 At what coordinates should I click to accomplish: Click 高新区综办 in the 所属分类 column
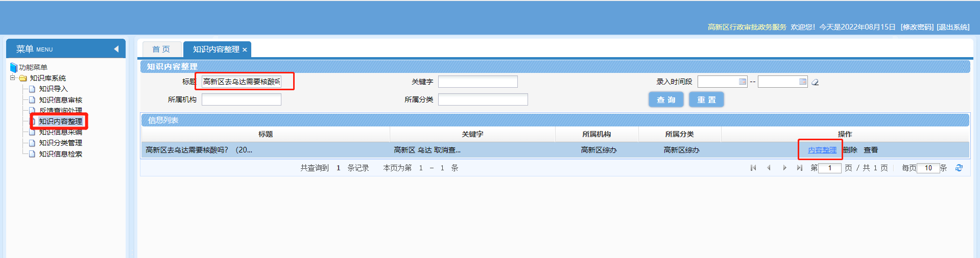[681, 150]
